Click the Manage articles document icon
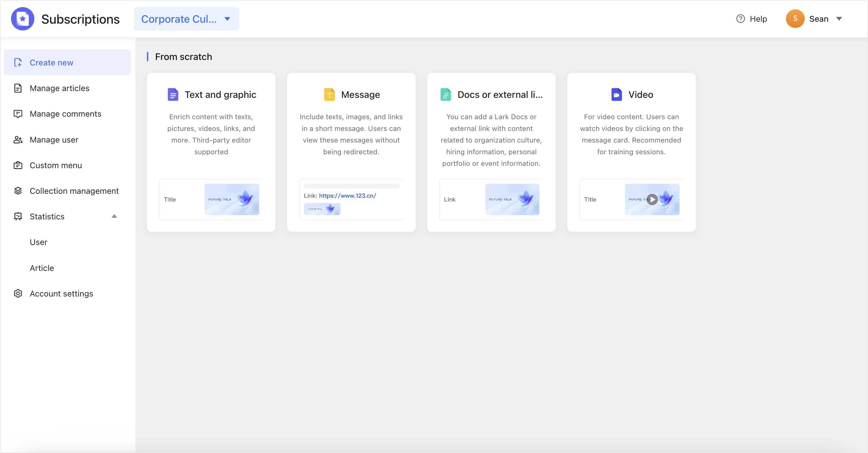The image size is (868, 453). point(18,88)
